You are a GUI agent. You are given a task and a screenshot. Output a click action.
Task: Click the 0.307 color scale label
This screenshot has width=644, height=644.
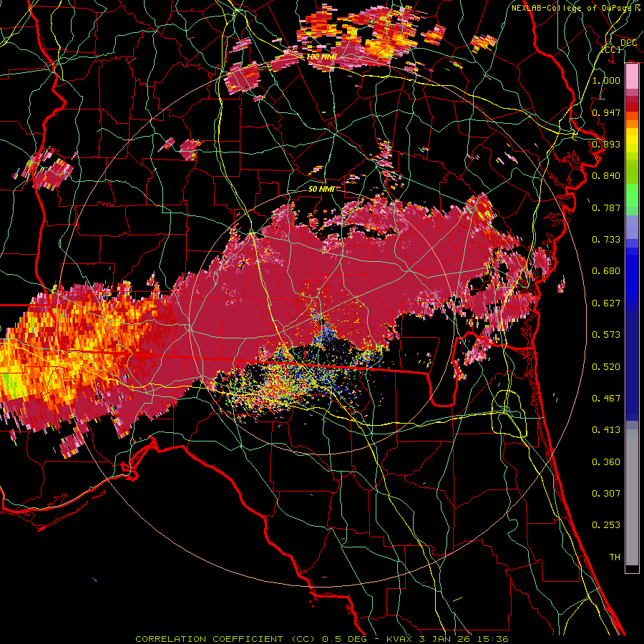[x=606, y=494]
